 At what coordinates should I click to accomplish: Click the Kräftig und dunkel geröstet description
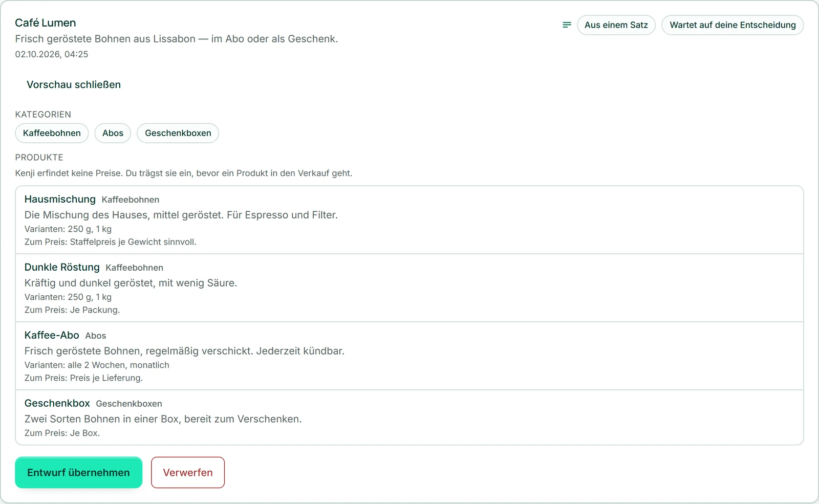(x=131, y=283)
